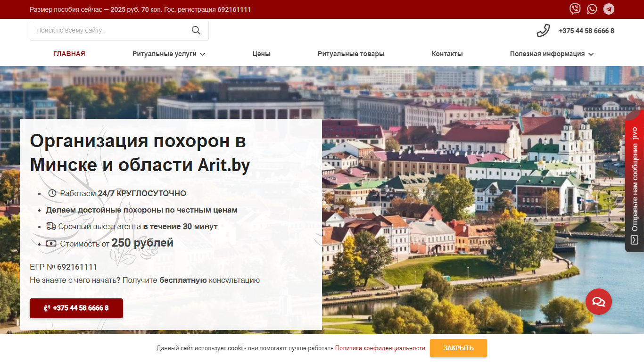Click the heading Организация похорон в Минске

pos(140,153)
